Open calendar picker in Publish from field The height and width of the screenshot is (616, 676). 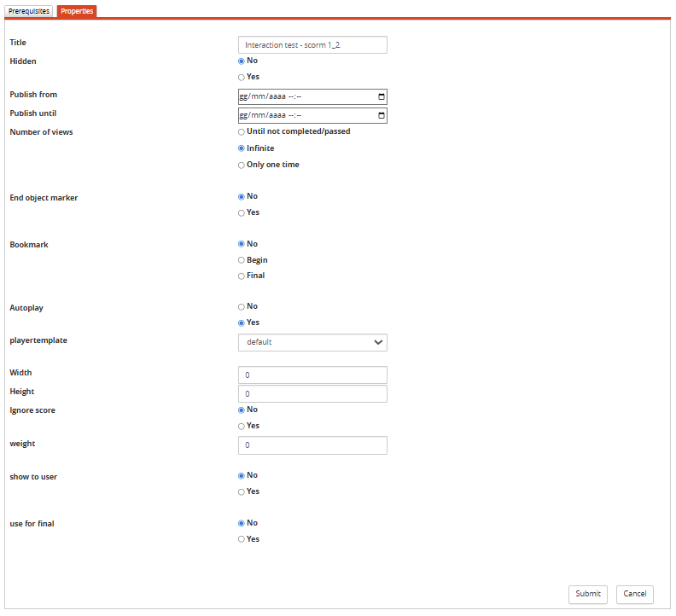(x=381, y=96)
